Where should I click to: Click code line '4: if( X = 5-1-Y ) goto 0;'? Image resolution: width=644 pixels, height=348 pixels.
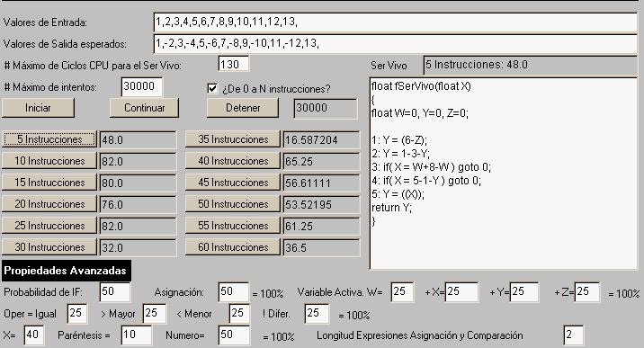pyautogui.click(x=426, y=181)
